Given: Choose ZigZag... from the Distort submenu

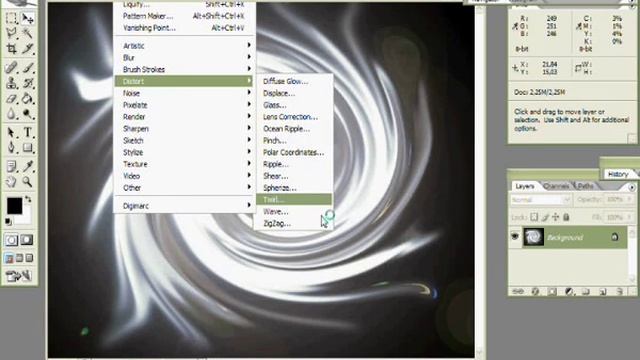Looking at the screenshot, I should click(294, 223).
